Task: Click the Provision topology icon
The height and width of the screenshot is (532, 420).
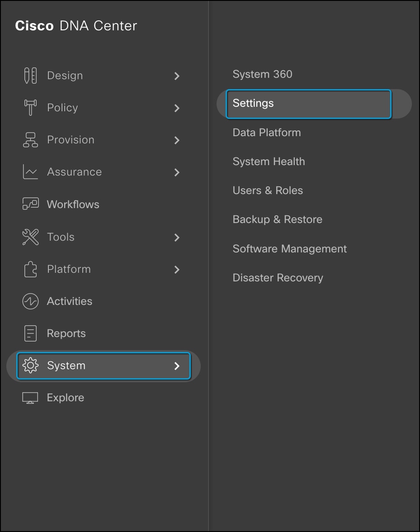Action: pyautogui.click(x=30, y=140)
